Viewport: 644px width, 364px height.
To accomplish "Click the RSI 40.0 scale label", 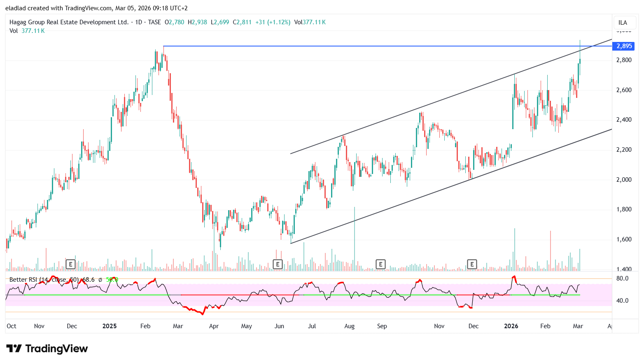I will coord(622,301).
